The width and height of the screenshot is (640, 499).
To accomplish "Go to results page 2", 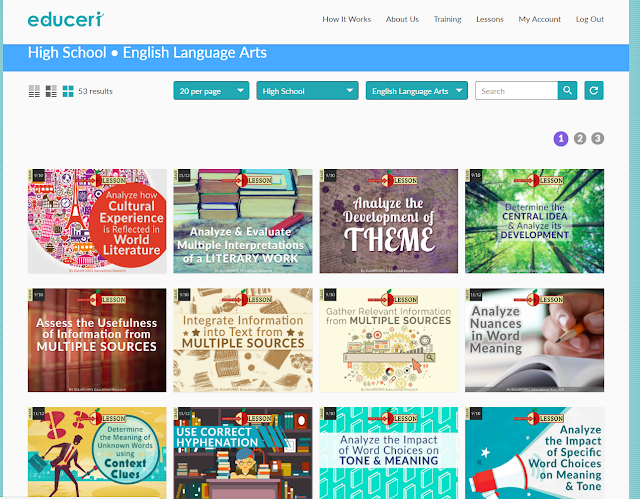I will pos(580,139).
